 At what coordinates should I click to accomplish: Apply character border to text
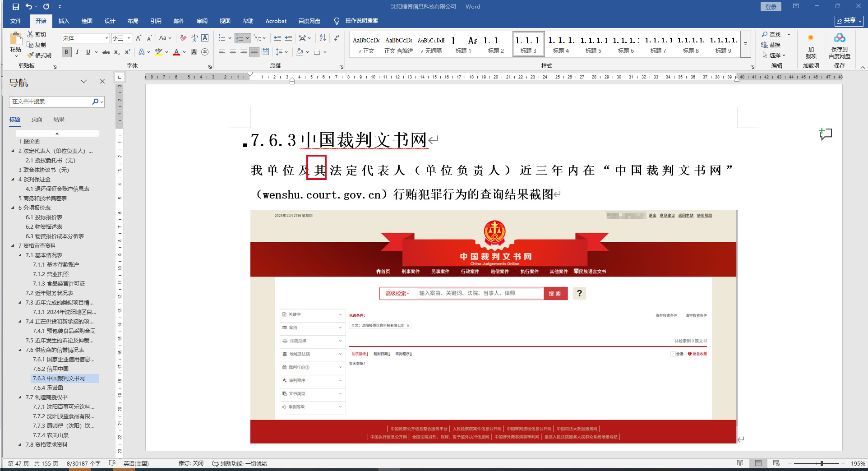[205, 38]
